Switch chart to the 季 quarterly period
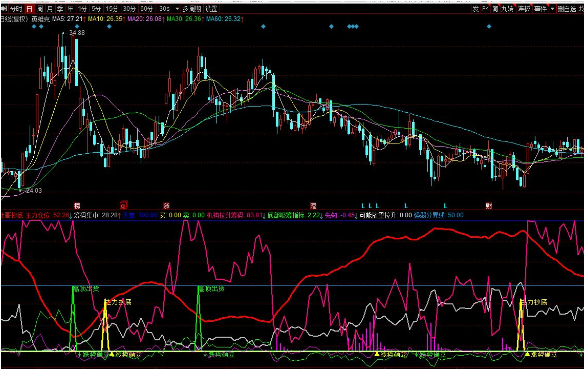The image size is (584, 369). 60,9
